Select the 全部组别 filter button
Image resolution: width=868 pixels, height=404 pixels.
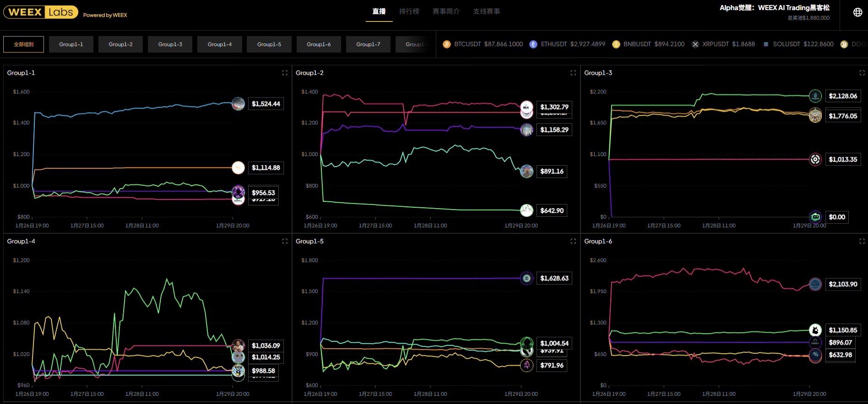click(24, 44)
